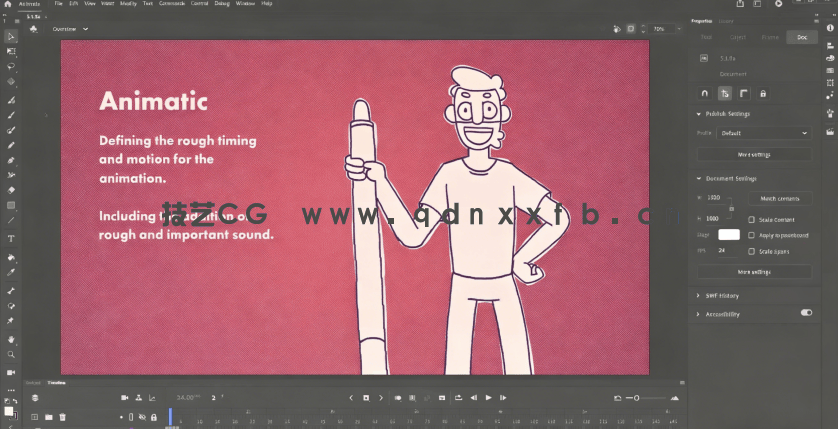The width and height of the screenshot is (838, 429).
Task: Click the loop playback icon
Action: 459,398
